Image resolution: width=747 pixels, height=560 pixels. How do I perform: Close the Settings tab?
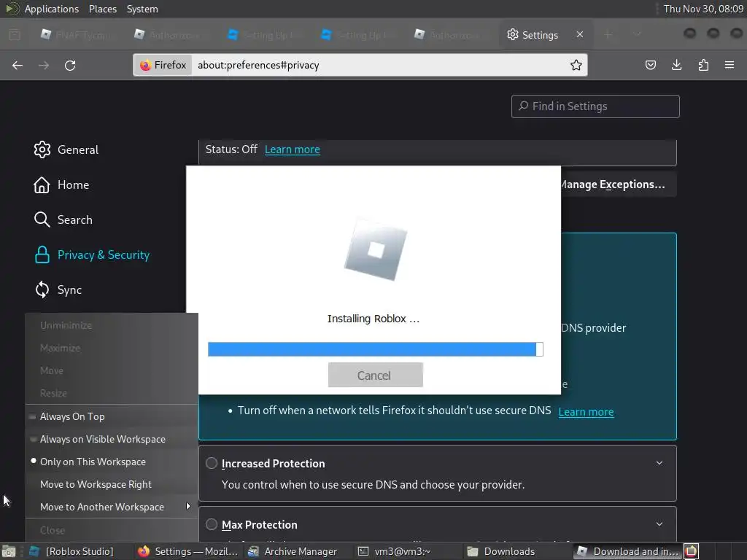click(x=580, y=34)
